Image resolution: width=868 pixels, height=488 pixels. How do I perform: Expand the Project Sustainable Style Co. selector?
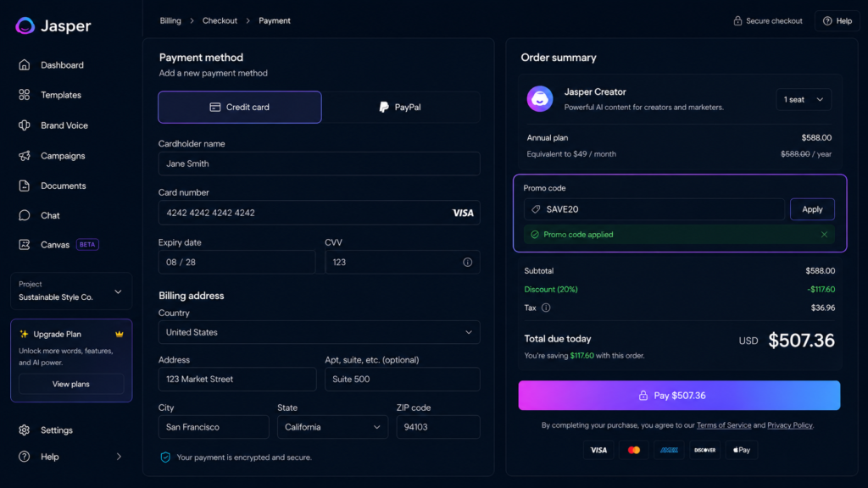71,291
